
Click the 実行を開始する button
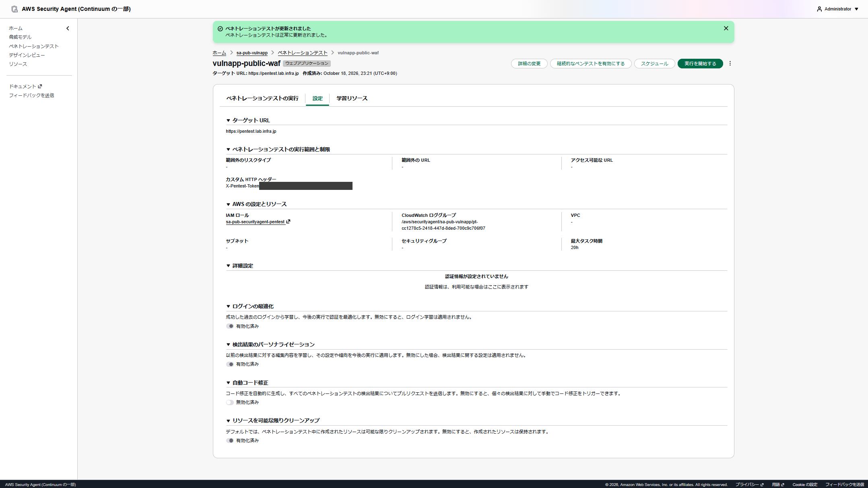click(700, 64)
